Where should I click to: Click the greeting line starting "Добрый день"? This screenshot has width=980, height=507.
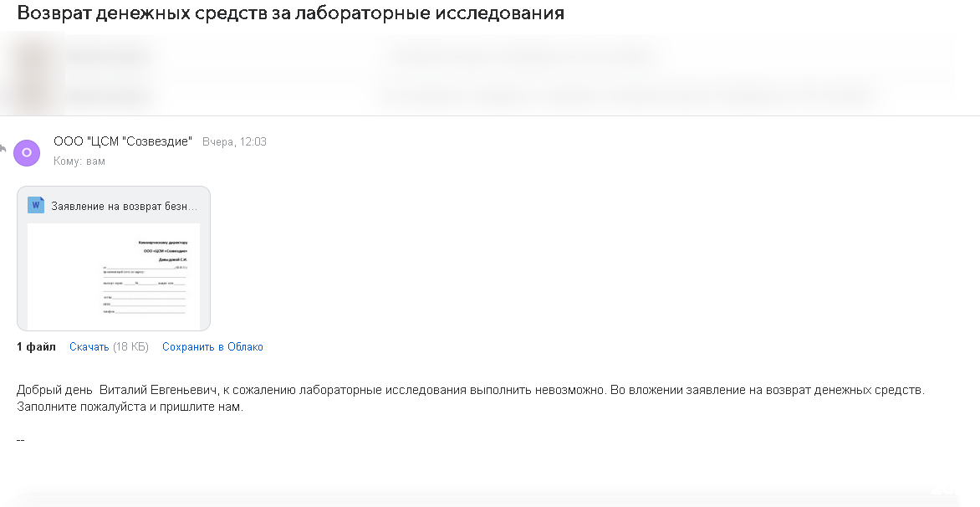pos(471,391)
